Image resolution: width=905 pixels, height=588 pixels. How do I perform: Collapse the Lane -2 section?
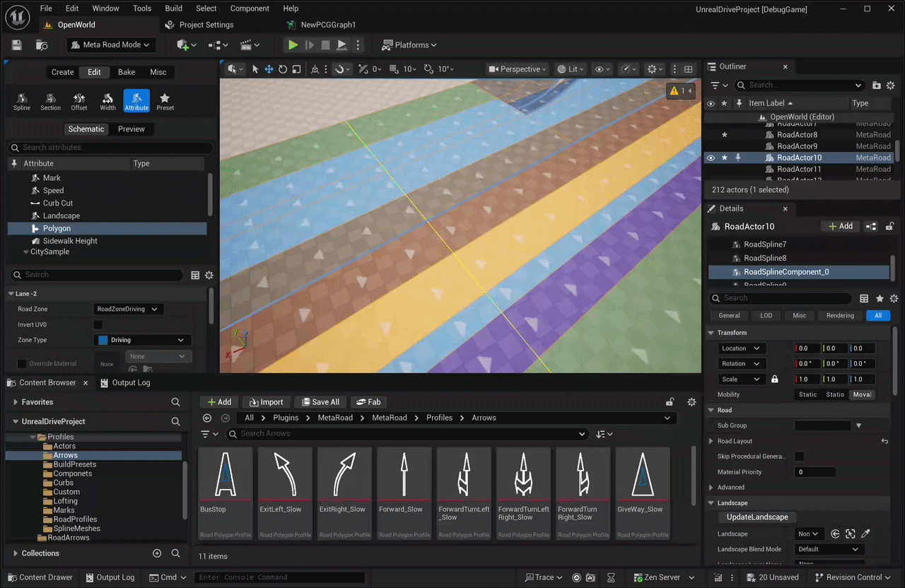point(11,293)
